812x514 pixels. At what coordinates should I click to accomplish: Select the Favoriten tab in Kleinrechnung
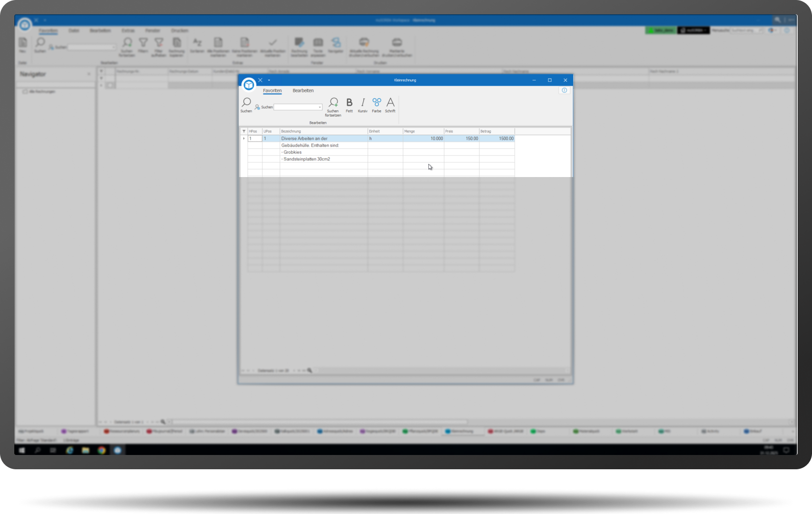point(272,90)
